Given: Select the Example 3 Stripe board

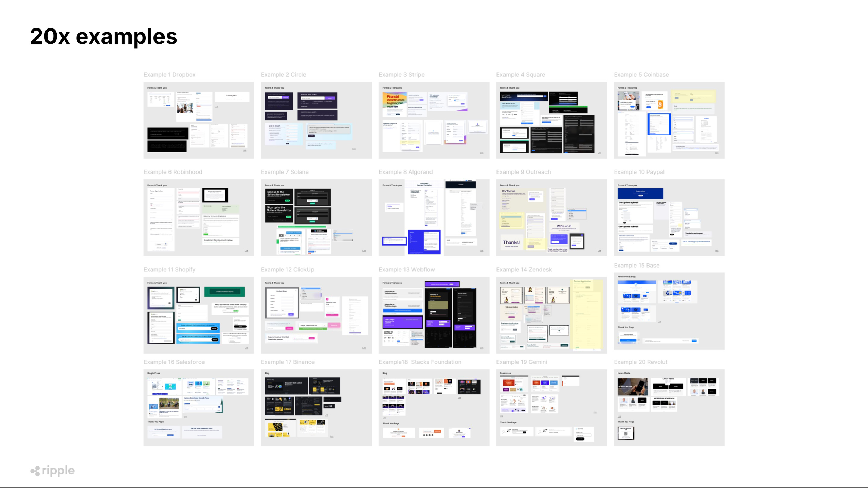Looking at the screenshot, I should tap(434, 120).
